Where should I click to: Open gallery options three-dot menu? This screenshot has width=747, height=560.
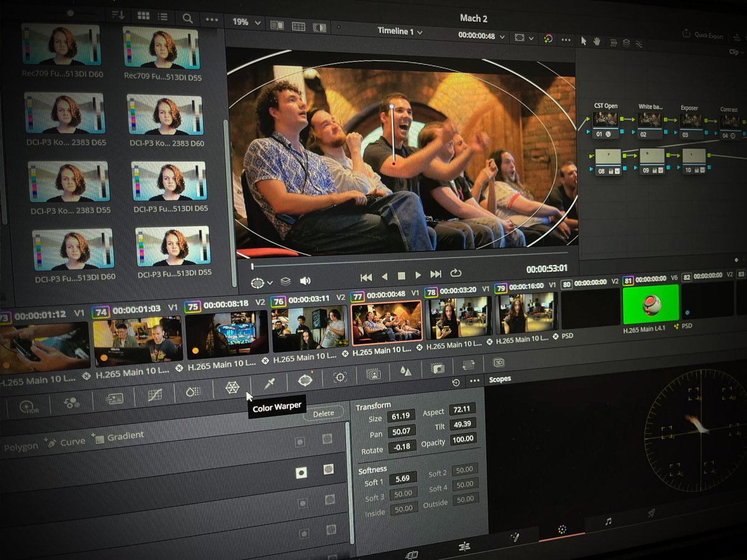click(212, 19)
